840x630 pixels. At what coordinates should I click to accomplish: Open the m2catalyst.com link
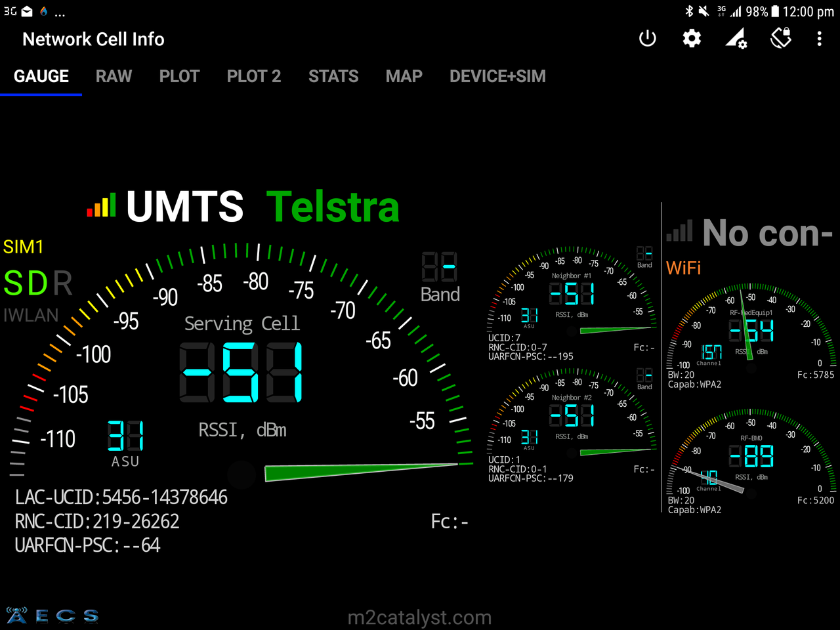point(419,618)
